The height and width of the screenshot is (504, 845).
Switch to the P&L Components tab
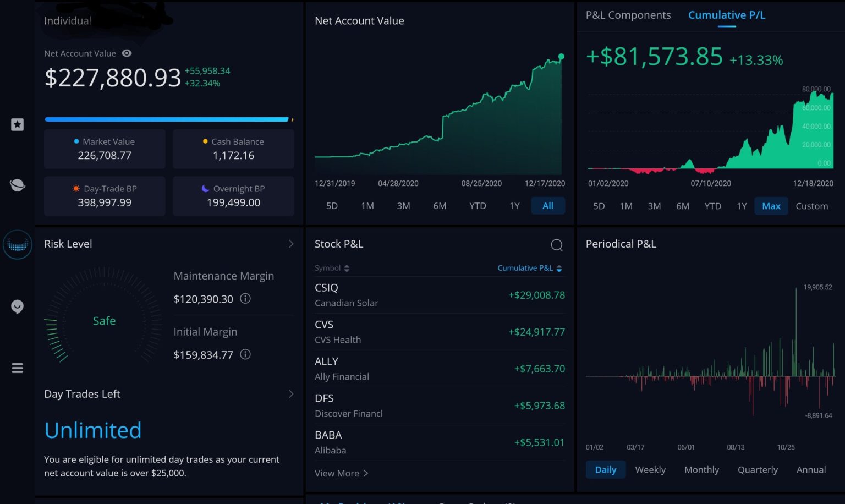[628, 15]
